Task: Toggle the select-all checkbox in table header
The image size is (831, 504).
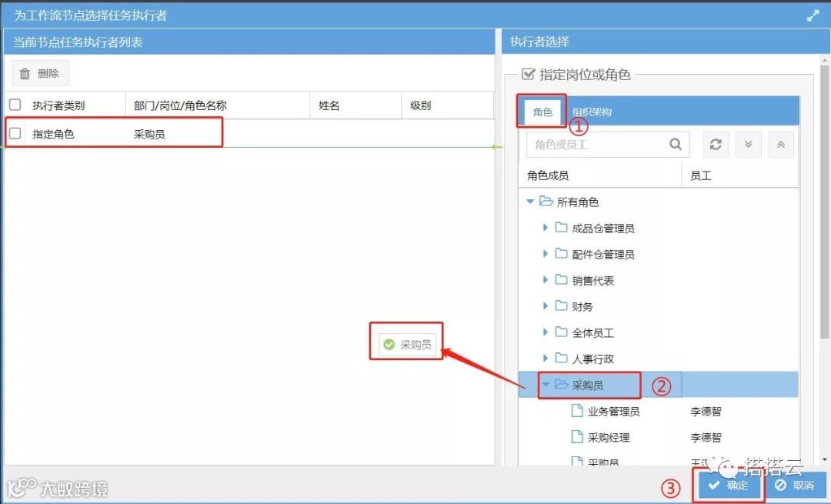Action: pyautogui.click(x=15, y=105)
